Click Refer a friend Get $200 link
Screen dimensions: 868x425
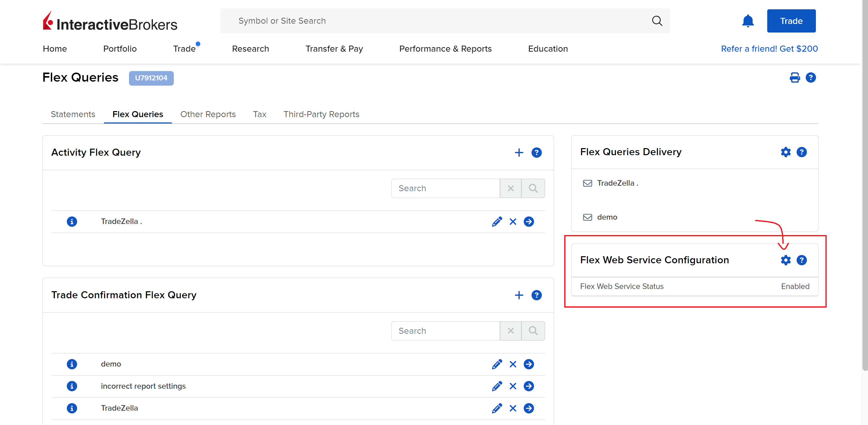coord(769,49)
